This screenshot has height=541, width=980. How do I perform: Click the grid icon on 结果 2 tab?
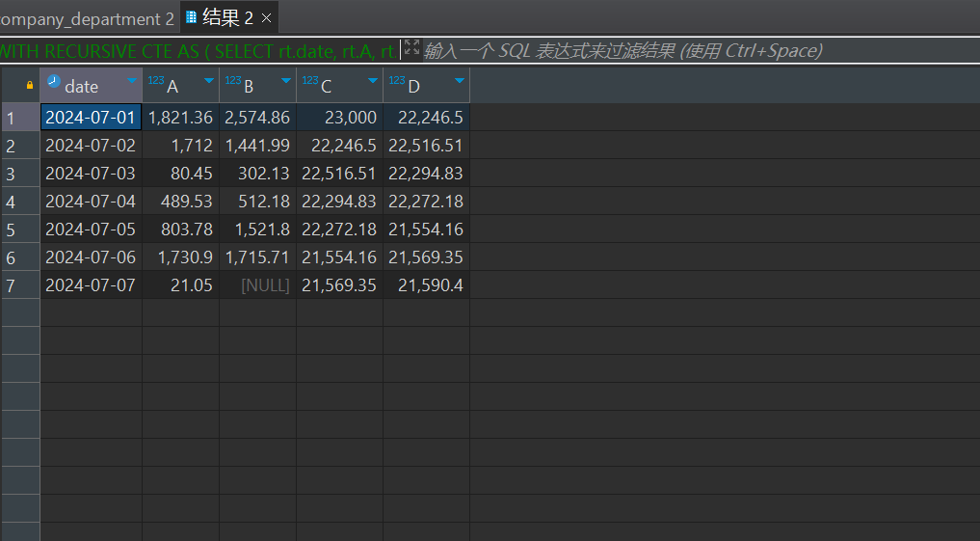[191, 17]
